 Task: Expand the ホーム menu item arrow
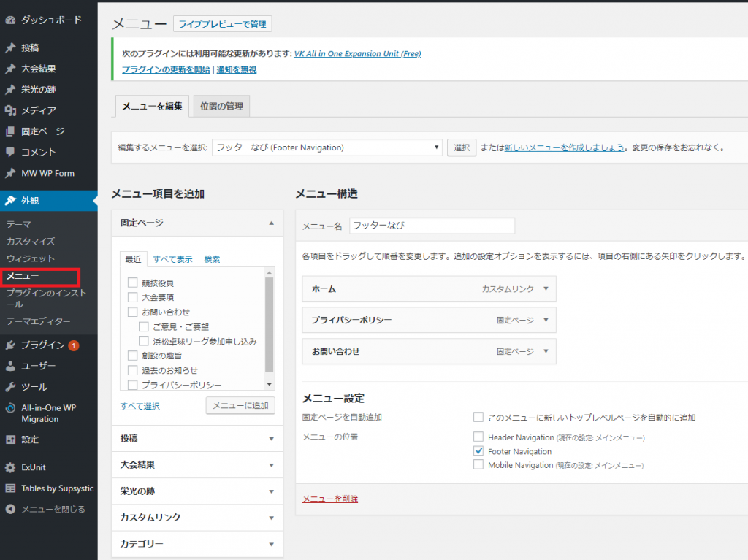tap(545, 288)
